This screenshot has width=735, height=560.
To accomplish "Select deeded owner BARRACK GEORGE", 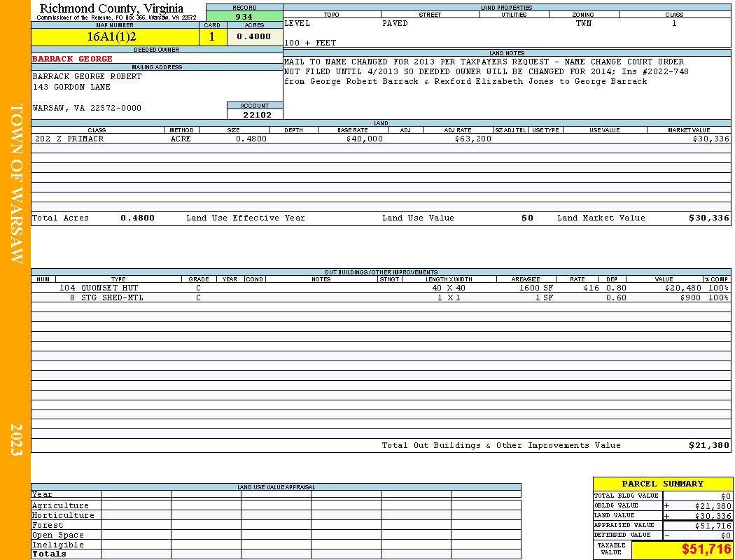I will pyautogui.click(x=72, y=59).
